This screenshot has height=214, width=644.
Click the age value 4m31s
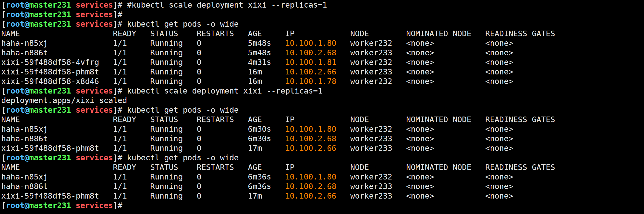pos(259,62)
